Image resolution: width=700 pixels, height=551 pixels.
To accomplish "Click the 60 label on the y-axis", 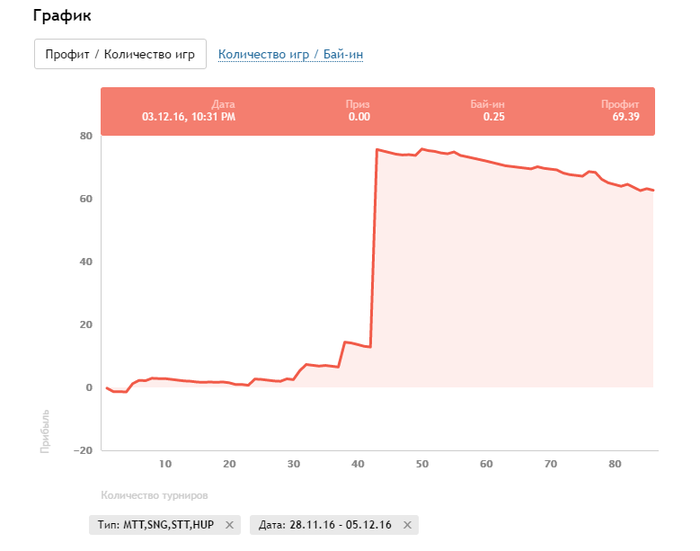I will tap(85, 198).
